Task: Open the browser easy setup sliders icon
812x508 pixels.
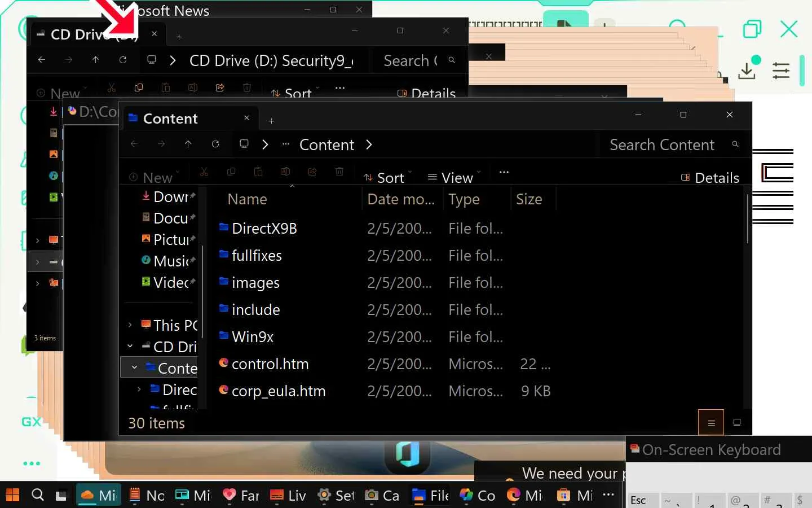Action: [x=781, y=71]
